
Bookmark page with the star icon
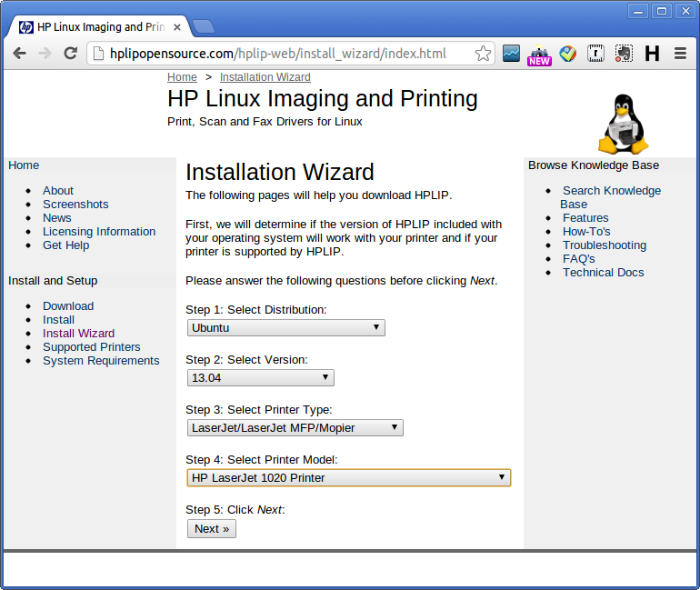(483, 54)
